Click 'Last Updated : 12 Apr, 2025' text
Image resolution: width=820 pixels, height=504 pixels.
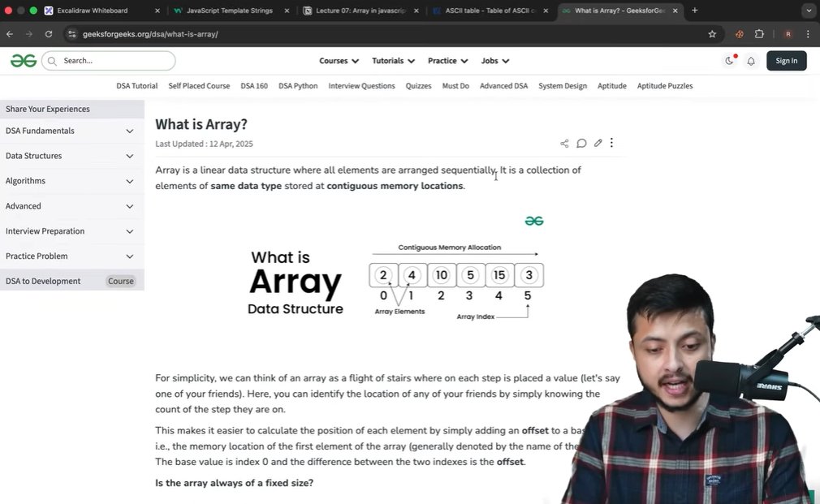point(204,144)
